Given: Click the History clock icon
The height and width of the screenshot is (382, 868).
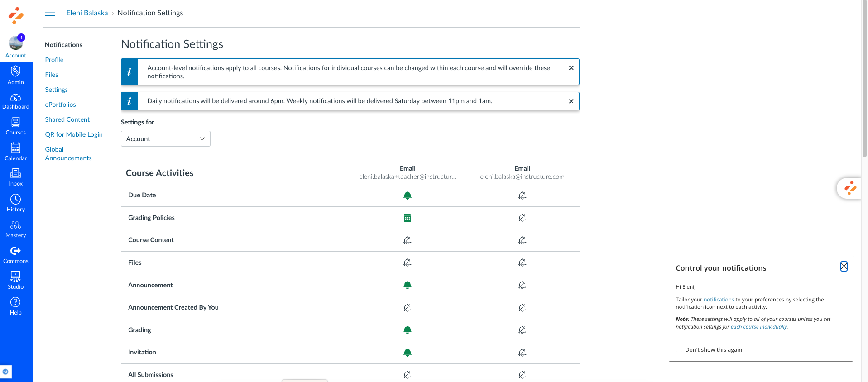Looking at the screenshot, I should click(x=15, y=203).
